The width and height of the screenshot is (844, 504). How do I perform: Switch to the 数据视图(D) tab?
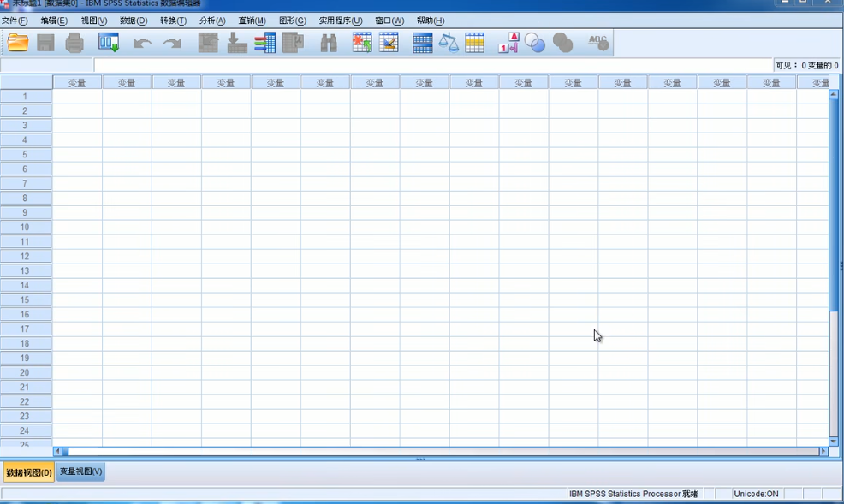coord(28,472)
